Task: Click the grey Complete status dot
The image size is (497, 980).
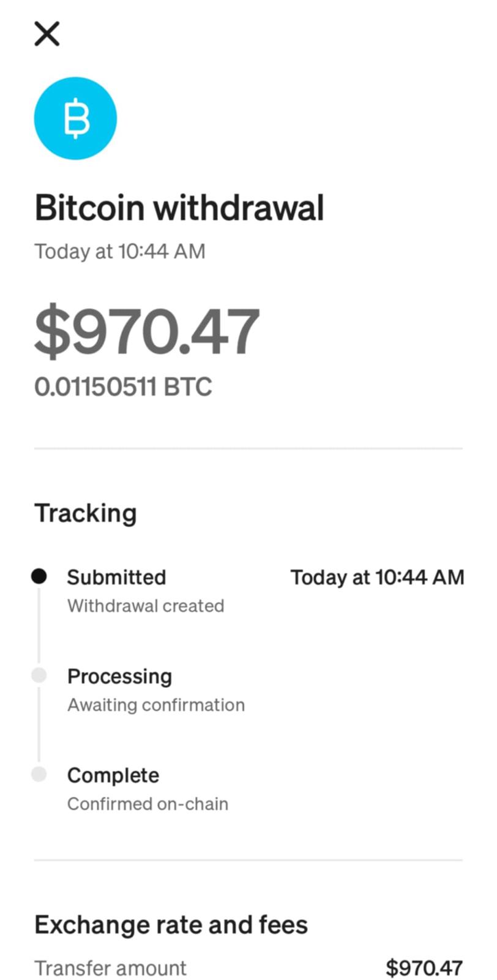Action: [x=39, y=774]
